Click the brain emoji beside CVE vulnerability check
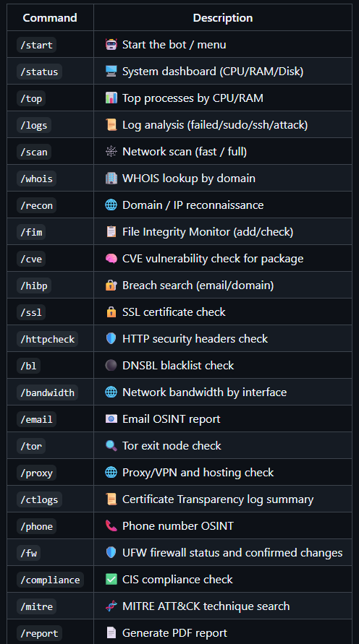Image resolution: width=359 pixels, height=644 pixels. [x=111, y=258]
